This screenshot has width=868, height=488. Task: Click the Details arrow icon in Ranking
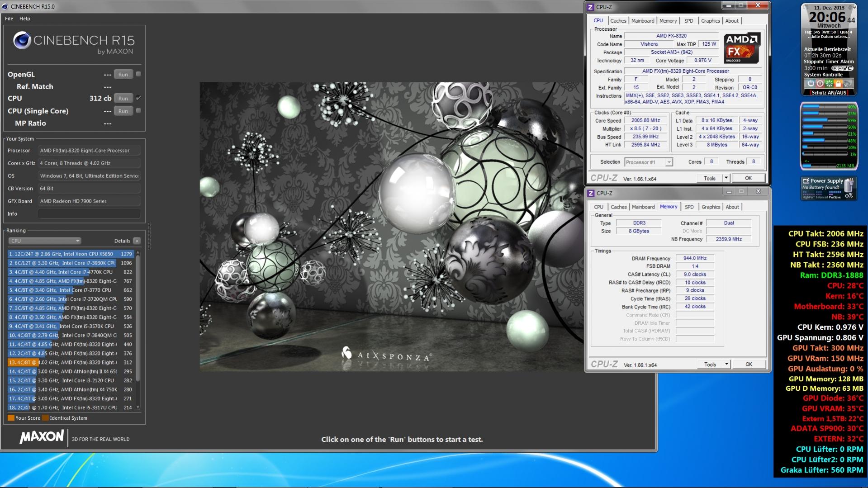pos(137,241)
